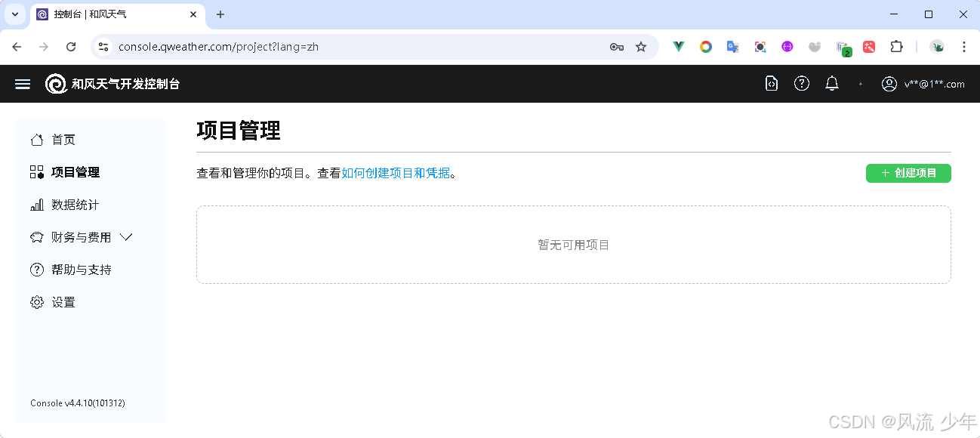Click the grid icon beside 项目管理
Screen dimensions: 980x438
point(36,172)
